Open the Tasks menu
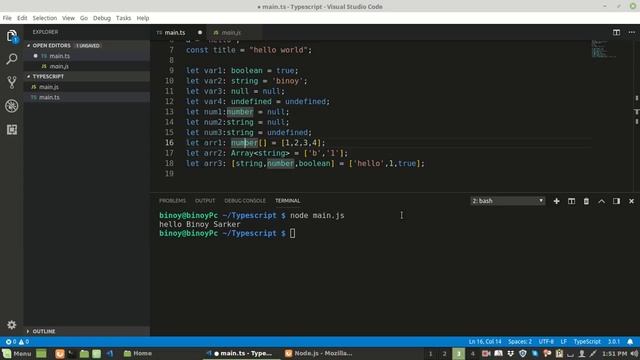This screenshot has height=360, width=640. pos(123,18)
